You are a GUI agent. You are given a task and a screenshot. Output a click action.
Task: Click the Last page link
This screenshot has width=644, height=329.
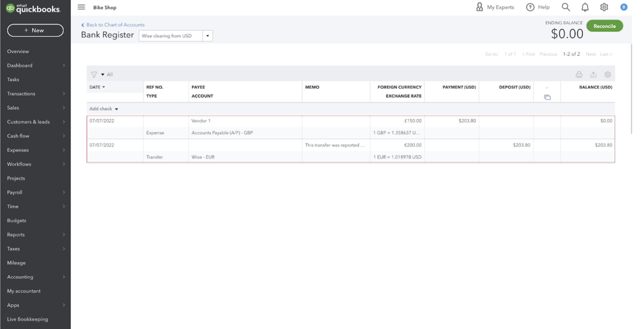click(x=606, y=54)
